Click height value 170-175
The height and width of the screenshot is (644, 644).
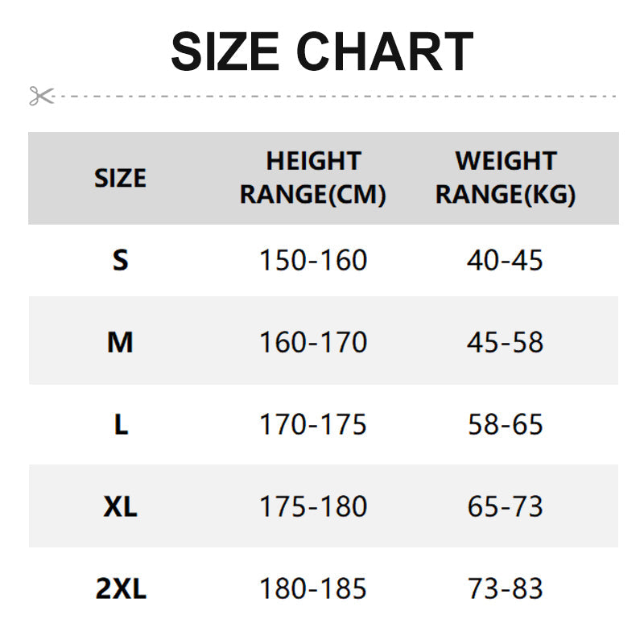312,425
